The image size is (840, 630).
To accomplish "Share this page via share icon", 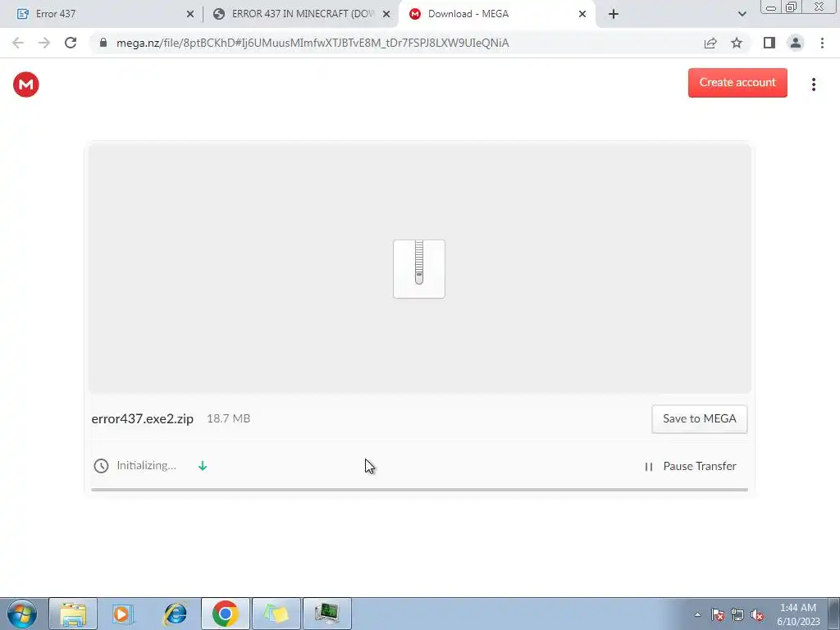I will 710,43.
